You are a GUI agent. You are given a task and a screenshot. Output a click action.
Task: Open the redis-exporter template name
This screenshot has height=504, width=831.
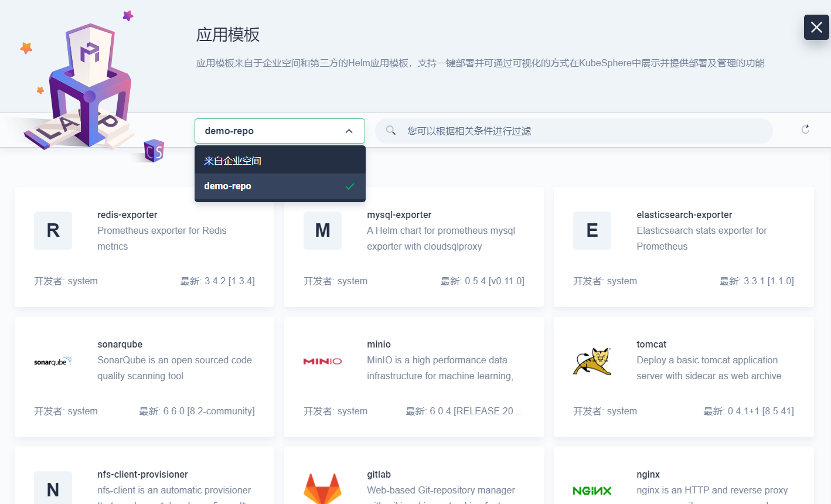(x=127, y=214)
